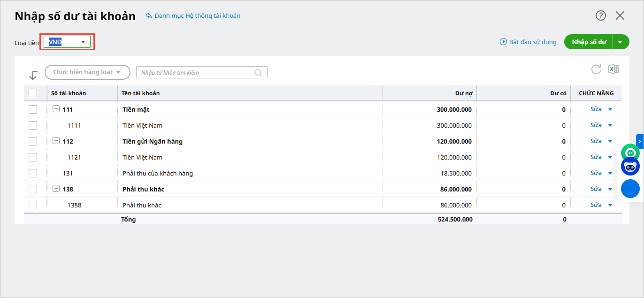The image size is (644, 298).
Task: Expand the blue side panel arrow
Action: 639,141
